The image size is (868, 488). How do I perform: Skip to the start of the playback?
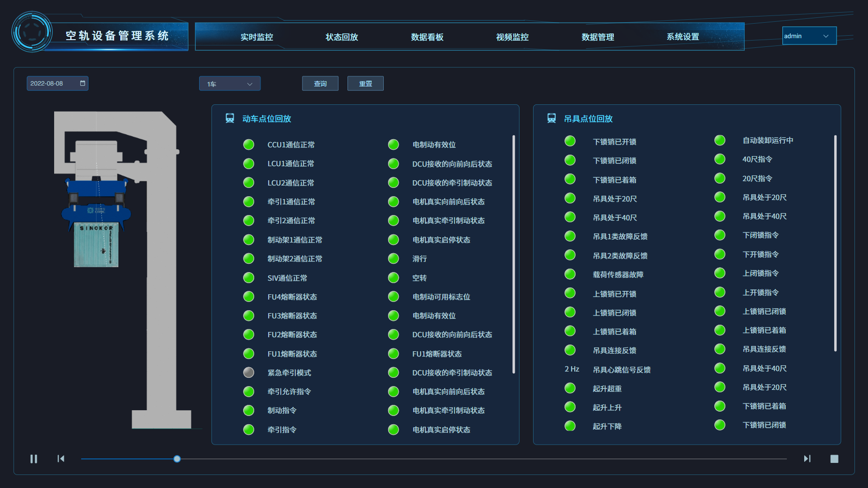(61, 459)
